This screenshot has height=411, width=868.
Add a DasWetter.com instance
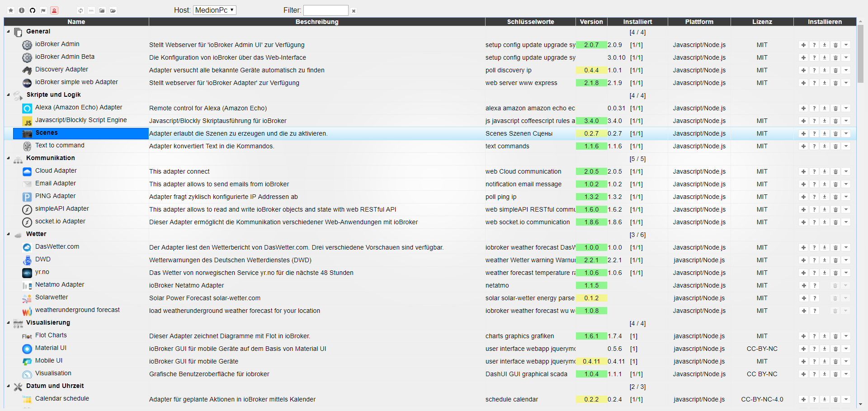803,248
